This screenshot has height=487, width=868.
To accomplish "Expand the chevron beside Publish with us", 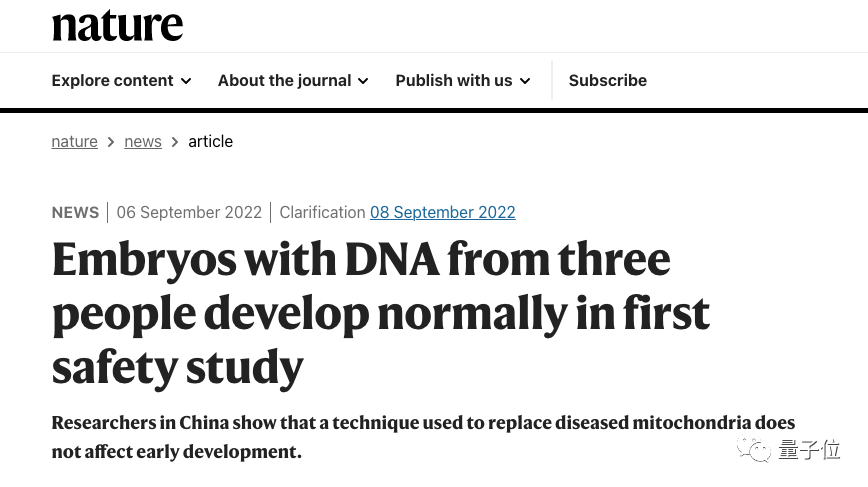I will pos(525,81).
